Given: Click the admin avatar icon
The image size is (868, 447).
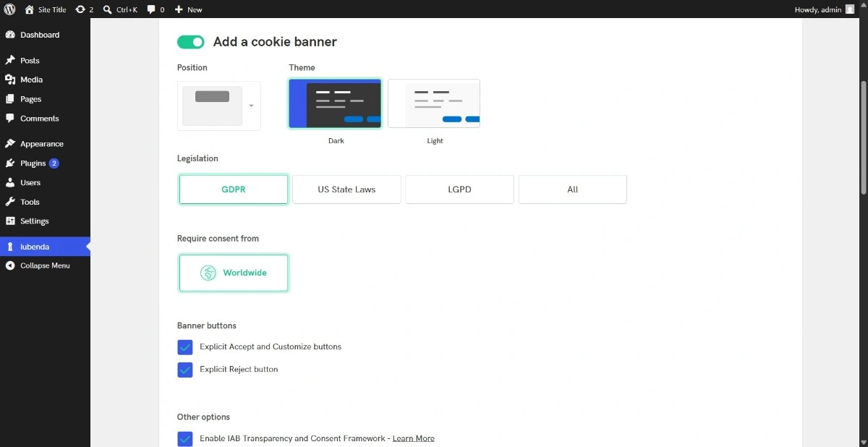Looking at the screenshot, I should pyautogui.click(x=849, y=9).
